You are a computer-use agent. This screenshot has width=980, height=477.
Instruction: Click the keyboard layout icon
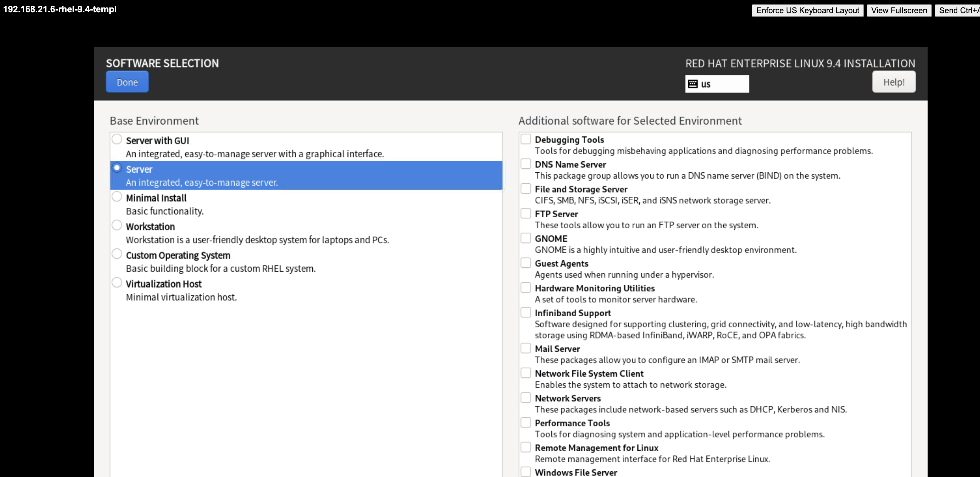pos(693,84)
